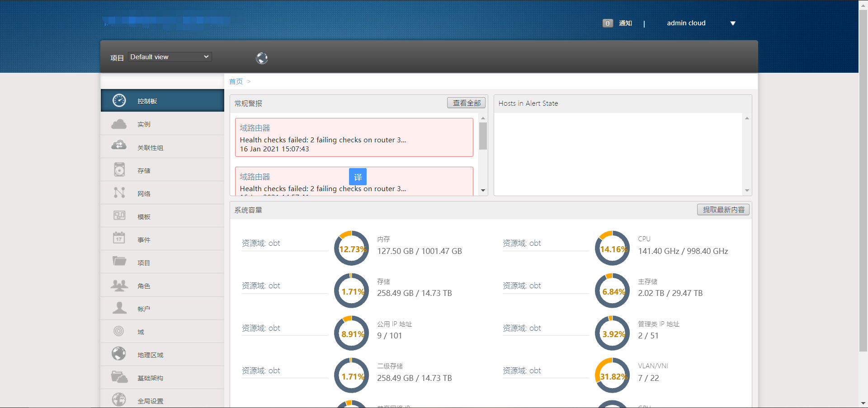Open the 域 menu item
Screen dimensions: 868x408
162,332
